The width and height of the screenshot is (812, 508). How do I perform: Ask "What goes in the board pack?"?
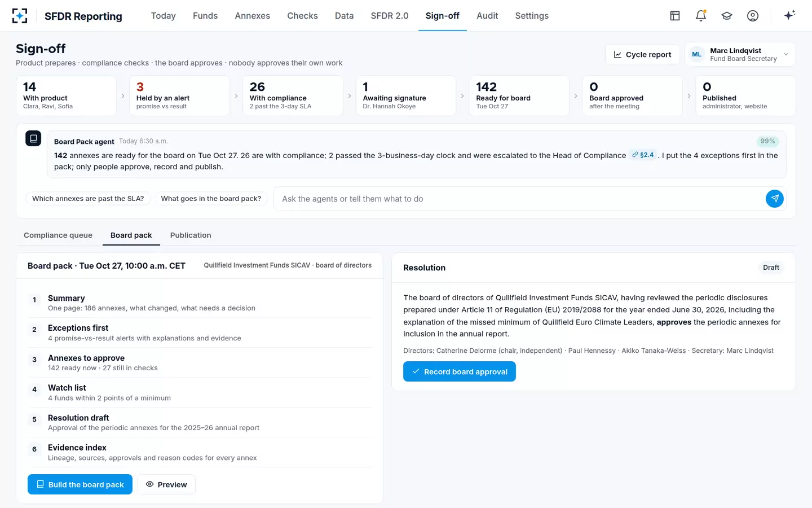pos(211,199)
